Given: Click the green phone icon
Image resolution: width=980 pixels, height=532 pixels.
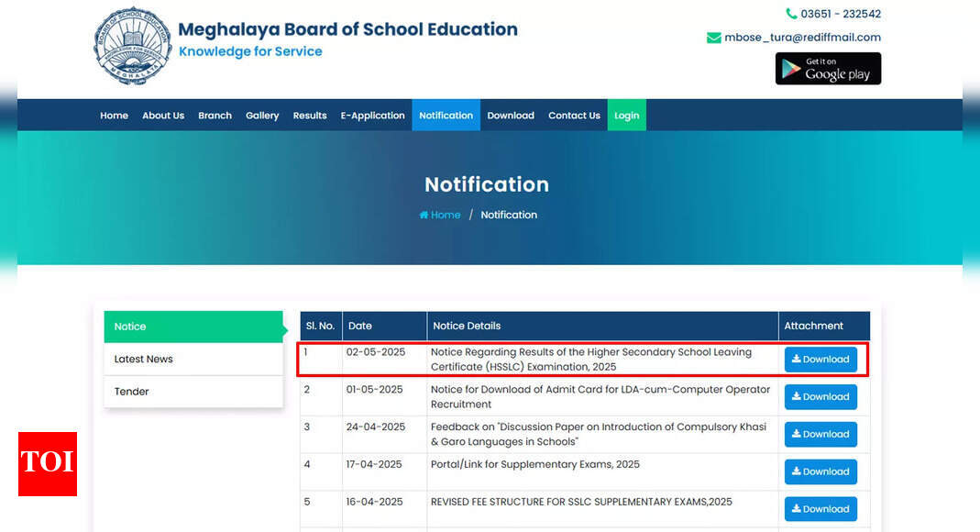Looking at the screenshot, I should pos(791,14).
